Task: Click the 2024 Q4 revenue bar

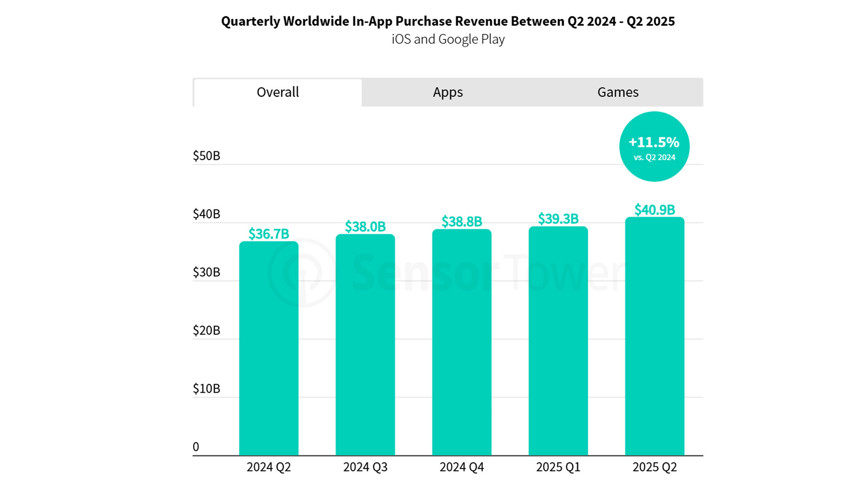Action: [x=462, y=342]
